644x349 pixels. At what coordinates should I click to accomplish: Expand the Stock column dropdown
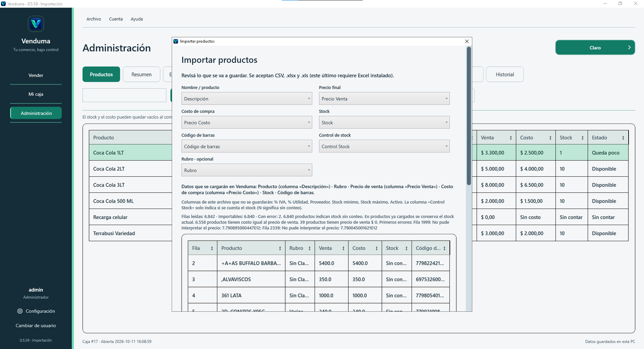[384, 122]
